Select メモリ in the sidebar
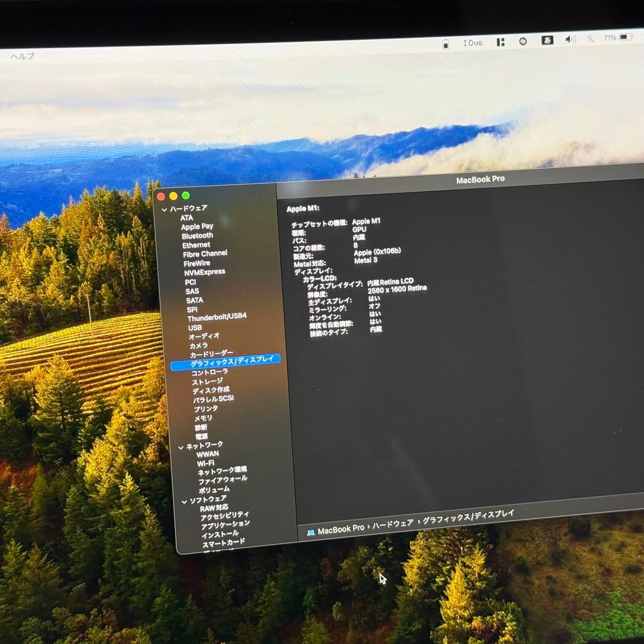Screen dimensions: 644x644 click(203, 418)
